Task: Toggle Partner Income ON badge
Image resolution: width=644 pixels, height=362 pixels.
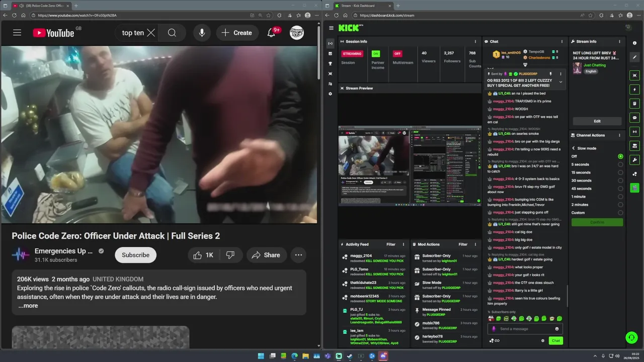Action: tap(375, 54)
